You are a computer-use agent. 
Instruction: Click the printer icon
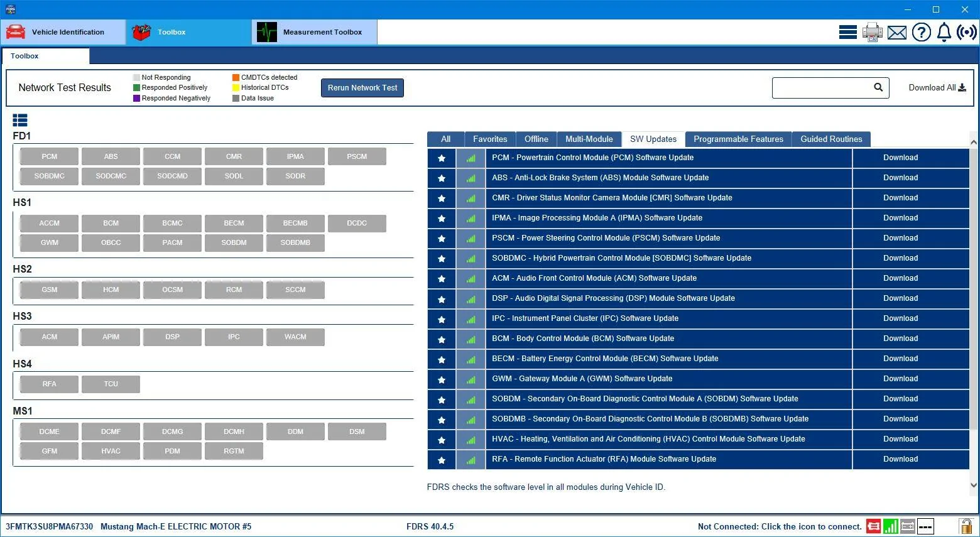tap(872, 32)
